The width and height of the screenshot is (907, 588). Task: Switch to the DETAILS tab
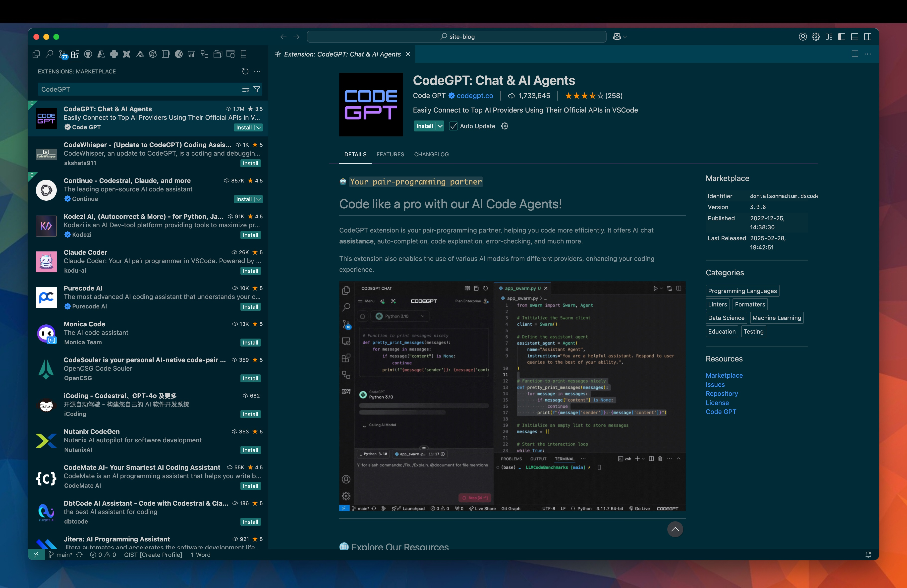tap(355, 154)
